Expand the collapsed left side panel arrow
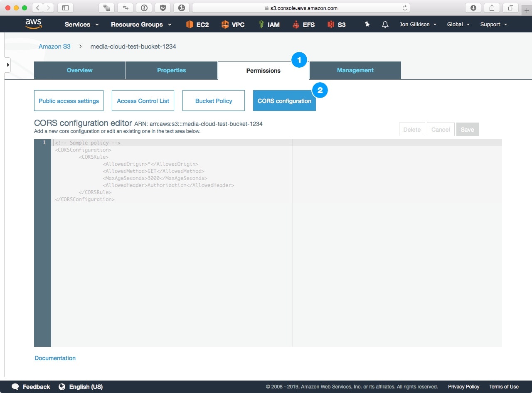The image size is (532, 393). pyautogui.click(x=7, y=65)
